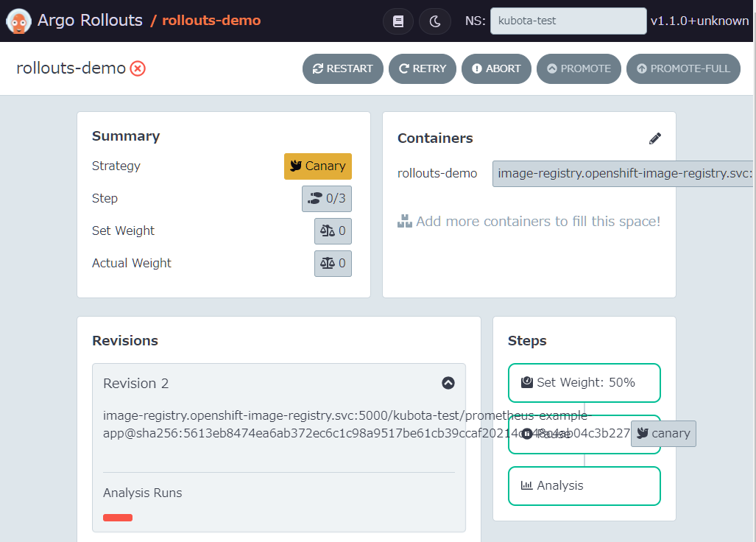This screenshot has width=756, height=542.
Task: Click the Argo Rollouts octopus logo
Action: pos(19,21)
